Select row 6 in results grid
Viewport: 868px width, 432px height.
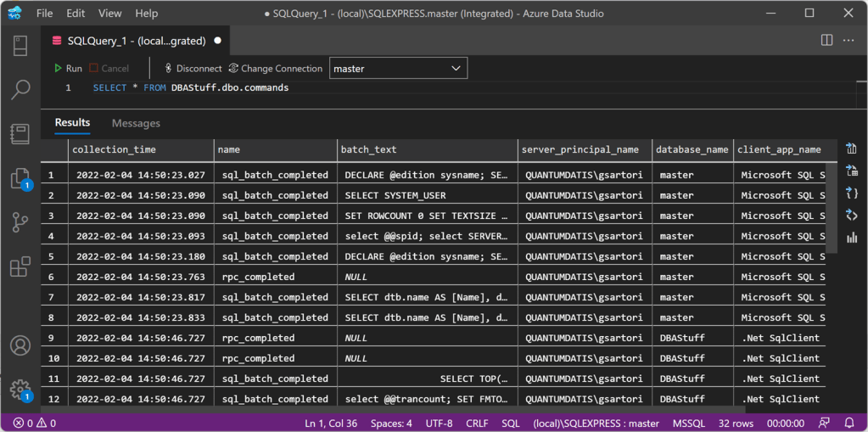pyautogui.click(x=52, y=277)
